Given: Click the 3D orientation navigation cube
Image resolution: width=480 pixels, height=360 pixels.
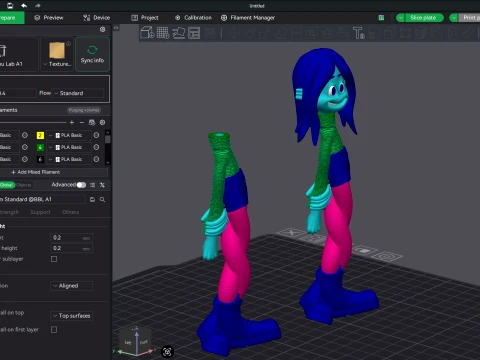Looking at the screenshot, I should click(136, 342).
